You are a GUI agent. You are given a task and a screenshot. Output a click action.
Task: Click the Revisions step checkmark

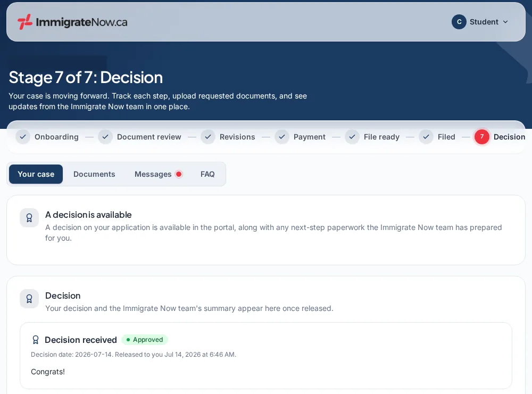click(x=208, y=137)
